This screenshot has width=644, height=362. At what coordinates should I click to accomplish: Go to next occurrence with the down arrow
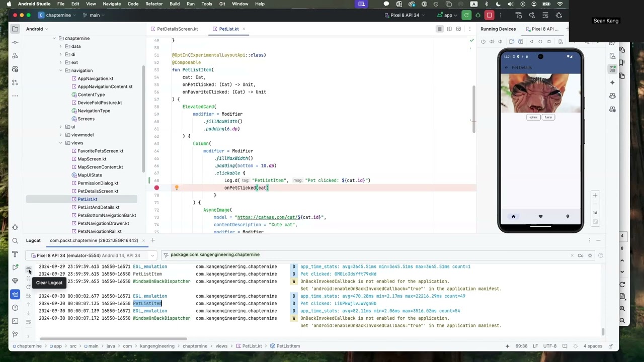tap(29, 313)
